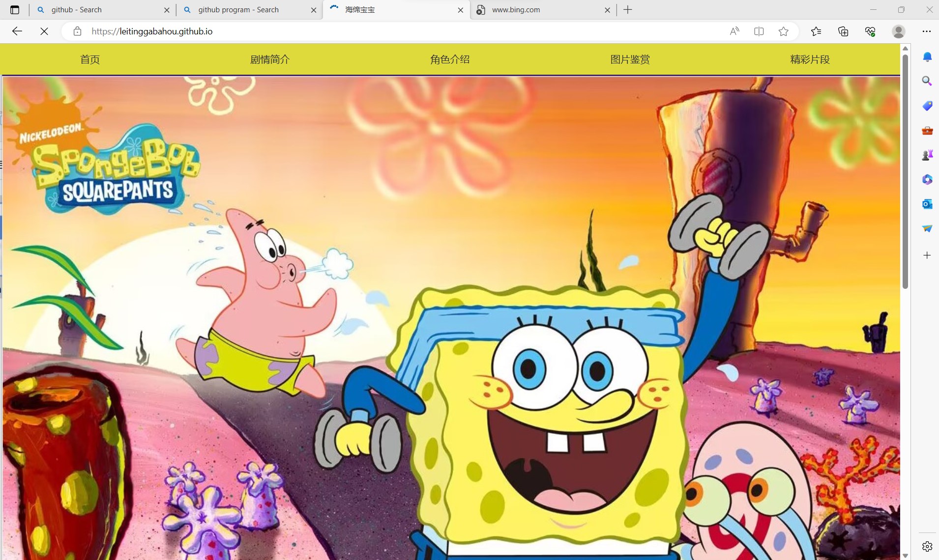Viewport: 939px width, 560px height.
Task: Open sidebar notifications bell
Action: click(x=927, y=57)
